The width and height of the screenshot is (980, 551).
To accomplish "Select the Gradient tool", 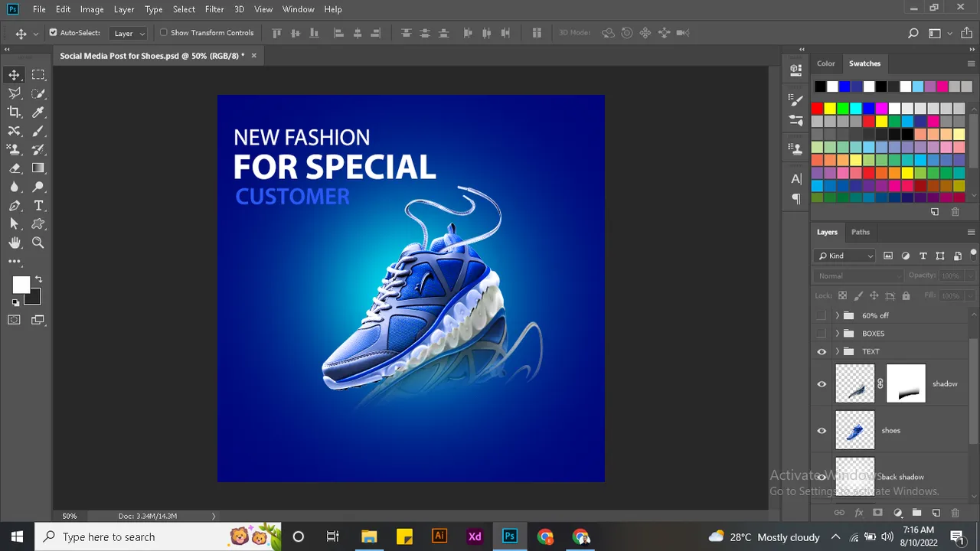I will 38,168.
